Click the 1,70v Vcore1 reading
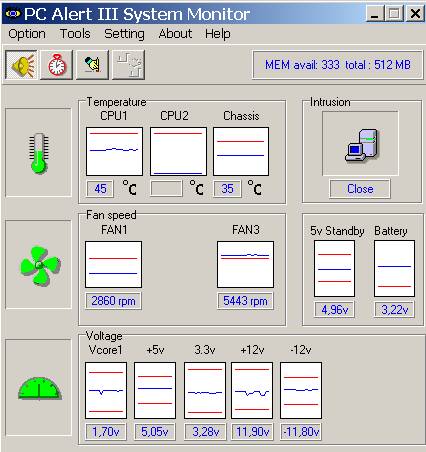This screenshot has width=426, height=452. [x=106, y=432]
